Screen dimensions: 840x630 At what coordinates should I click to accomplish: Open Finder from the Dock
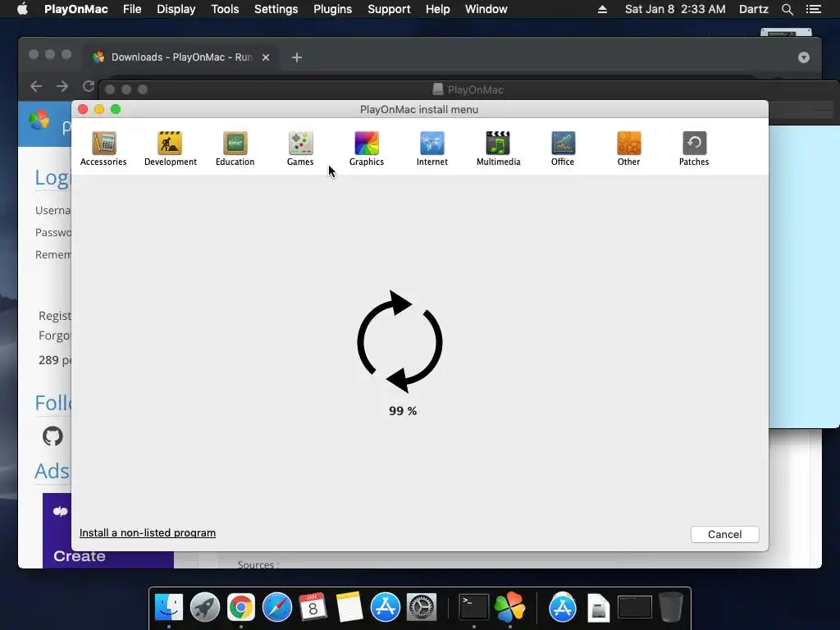click(169, 608)
